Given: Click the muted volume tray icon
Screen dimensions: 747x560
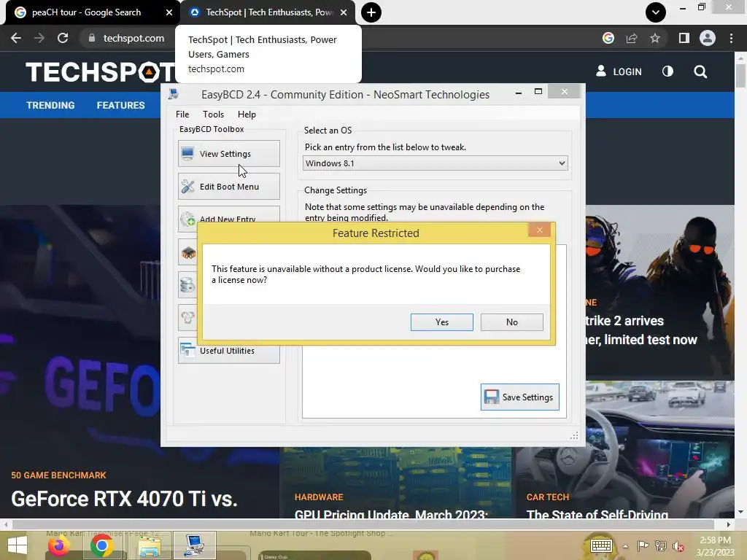Looking at the screenshot, I should [x=678, y=546].
